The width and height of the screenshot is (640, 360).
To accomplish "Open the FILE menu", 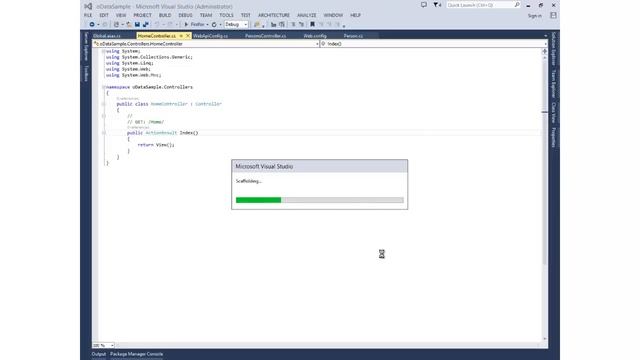I will coord(88,15).
